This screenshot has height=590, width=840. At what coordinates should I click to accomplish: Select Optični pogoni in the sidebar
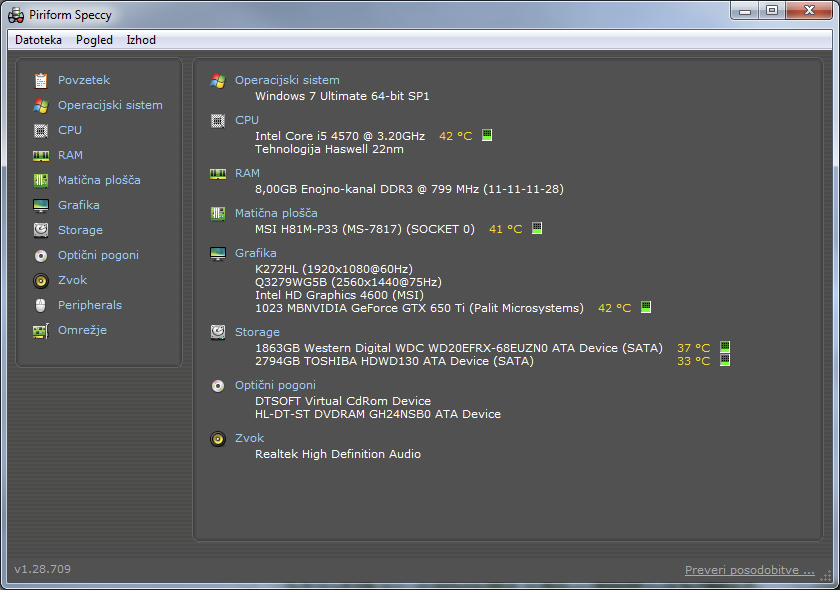pyautogui.click(x=98, y=255)
